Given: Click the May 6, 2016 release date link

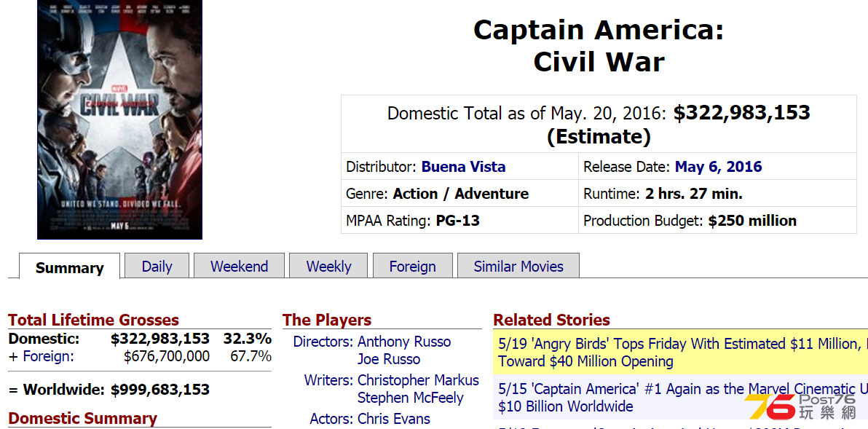Looking at the screenshot, I should pos(719,167).
